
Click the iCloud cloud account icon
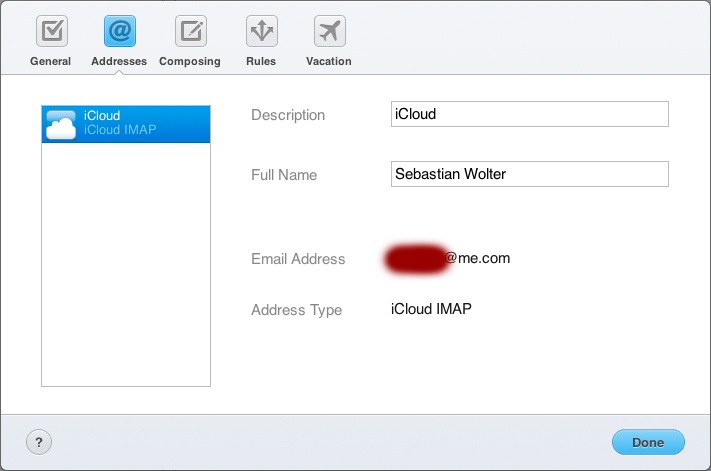pyautogui.click(x=61, y=124)
